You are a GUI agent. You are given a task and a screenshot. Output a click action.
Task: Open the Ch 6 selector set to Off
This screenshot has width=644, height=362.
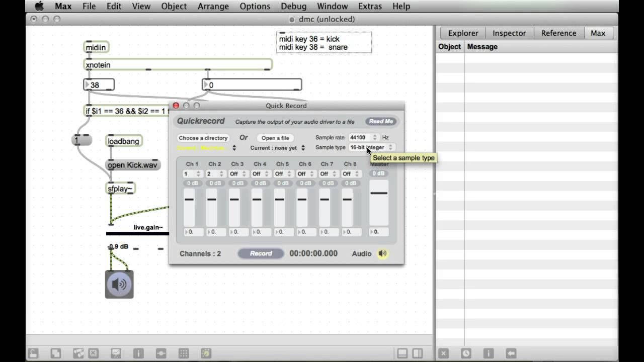(x=305, y=174)
